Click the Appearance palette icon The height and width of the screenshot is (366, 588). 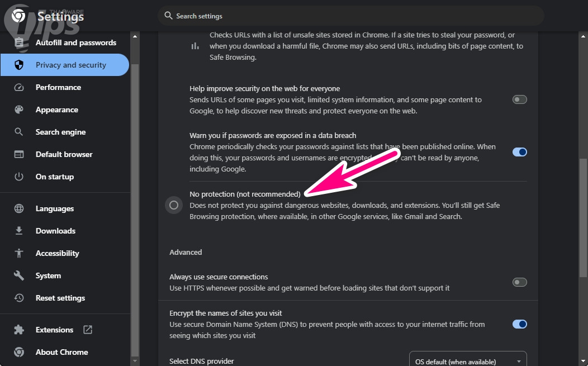pyautogui.click(x=19, y=110)
